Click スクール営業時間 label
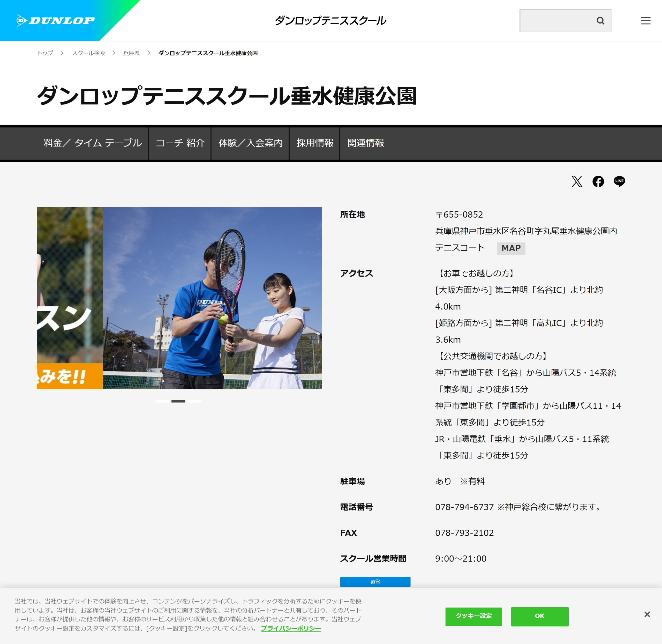662x644 pixels. (x=373, y=558)
